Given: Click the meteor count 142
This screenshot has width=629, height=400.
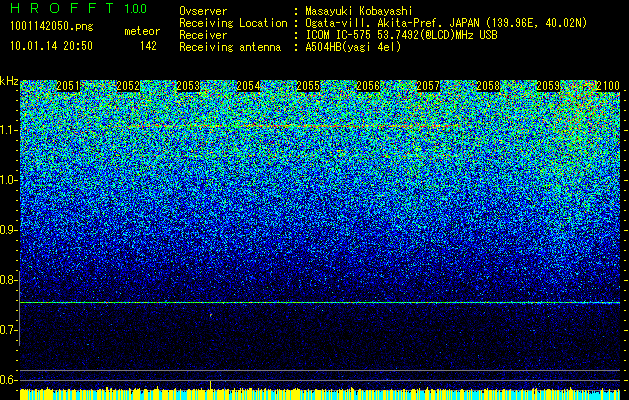Looking at the screenshot, I should click(x=148, y=46).
